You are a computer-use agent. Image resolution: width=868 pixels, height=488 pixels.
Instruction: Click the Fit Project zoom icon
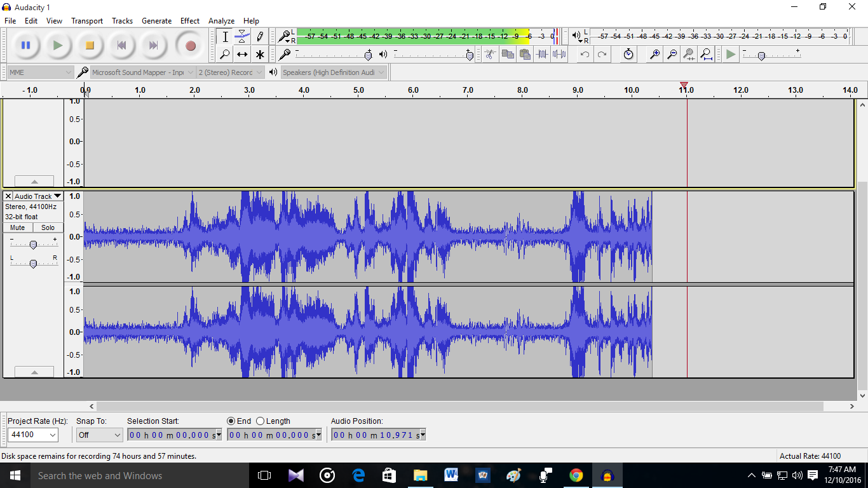point(706,54)
